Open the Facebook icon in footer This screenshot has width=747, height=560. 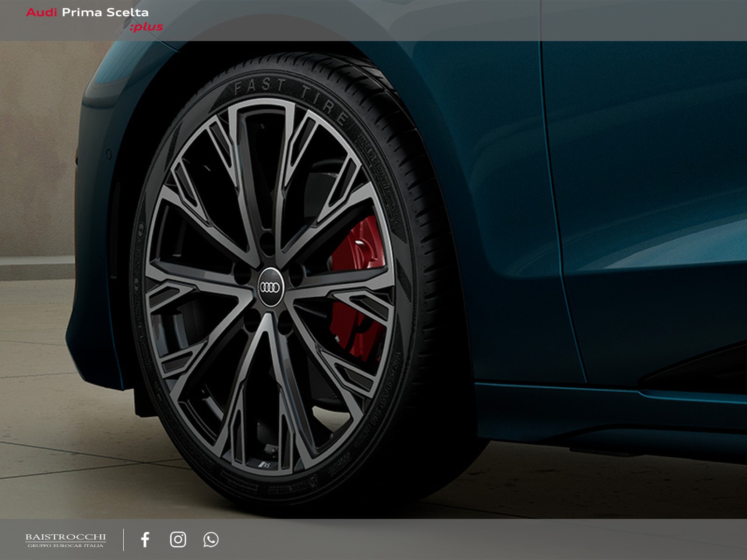pyautogui.click(x=145, y=539)
